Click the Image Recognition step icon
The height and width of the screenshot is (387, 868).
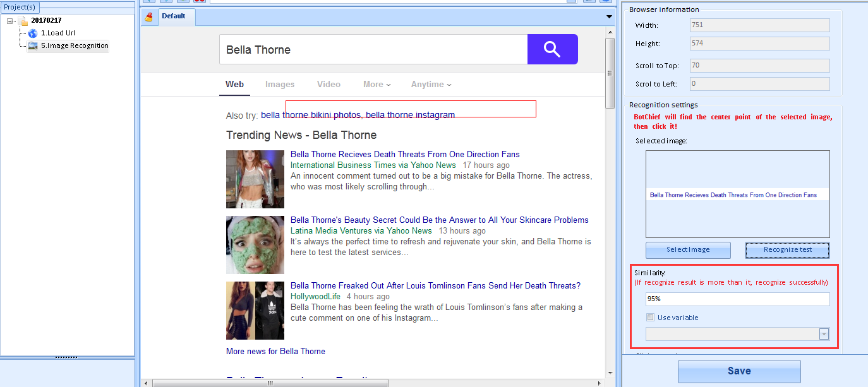click(33, 45)
